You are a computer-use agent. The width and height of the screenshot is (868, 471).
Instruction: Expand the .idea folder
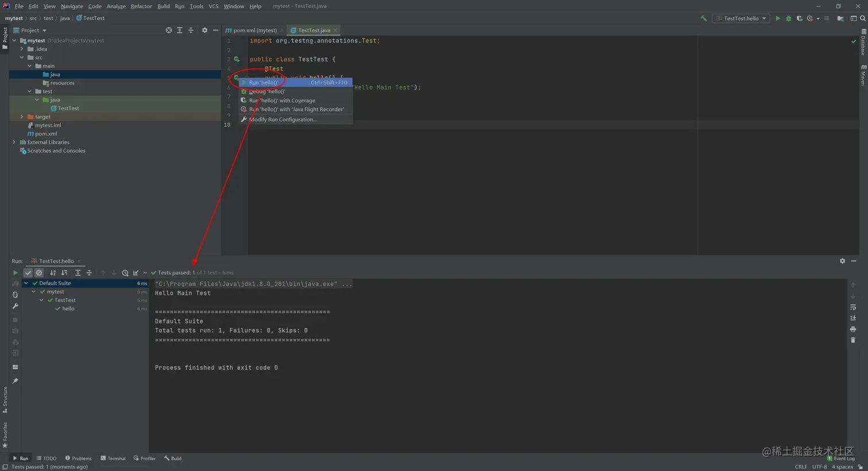(22, 49)
